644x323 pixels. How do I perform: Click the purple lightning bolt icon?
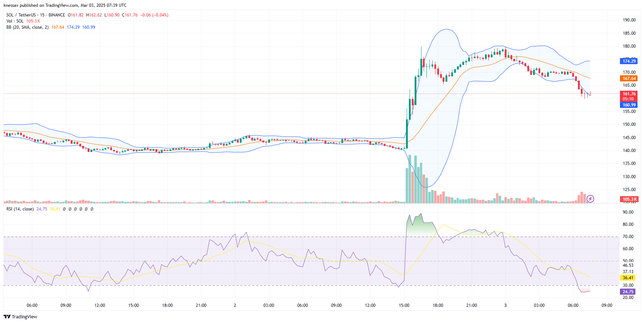click(x=590, y=199)
